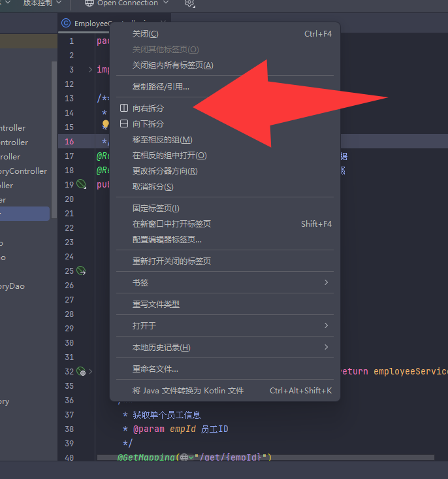
Task: Choose 配置编辑器标签页...
Action: pyautogui.click(x=225, y=240)
